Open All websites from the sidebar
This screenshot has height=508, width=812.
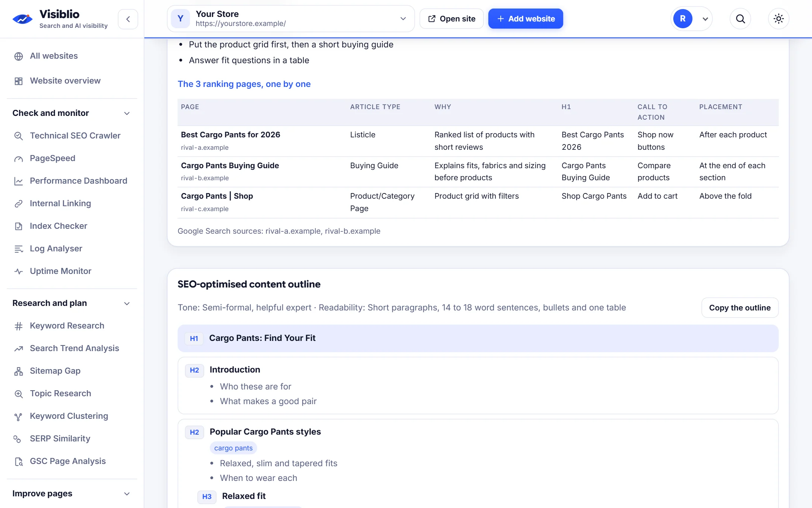pyautogui.click(x=54, y=56)
